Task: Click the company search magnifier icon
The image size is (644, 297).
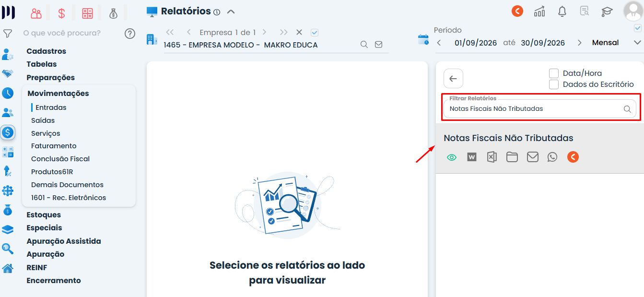Action: [x=364, y=45]
